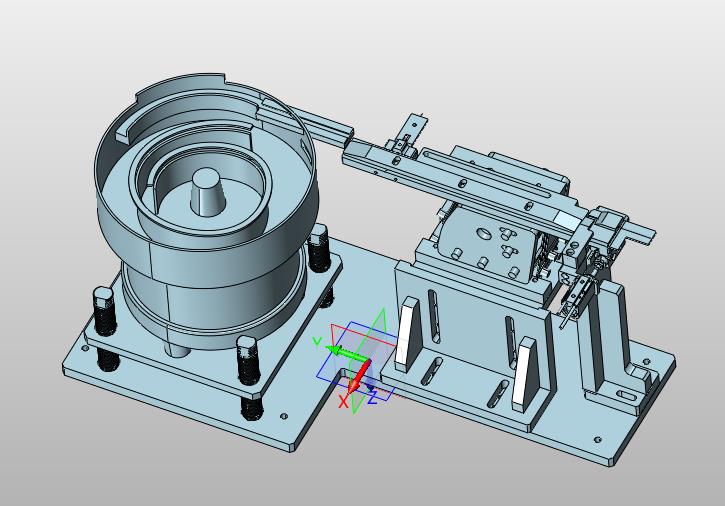Pick the long linear feed track rail

coord(462,183)
